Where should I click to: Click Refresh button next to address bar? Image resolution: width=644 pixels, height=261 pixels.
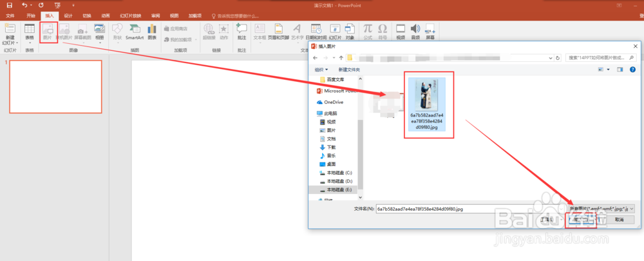click(x=558, y=58)
